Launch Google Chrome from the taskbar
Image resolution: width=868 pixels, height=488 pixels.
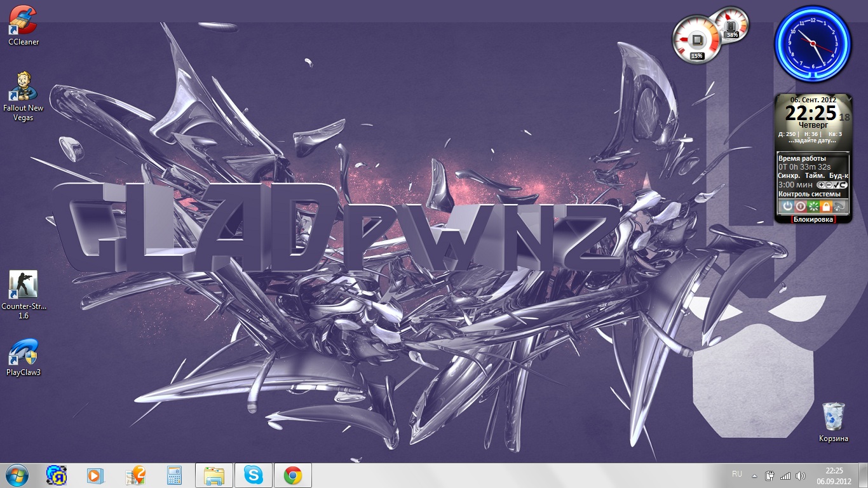[x=292, y=475]
